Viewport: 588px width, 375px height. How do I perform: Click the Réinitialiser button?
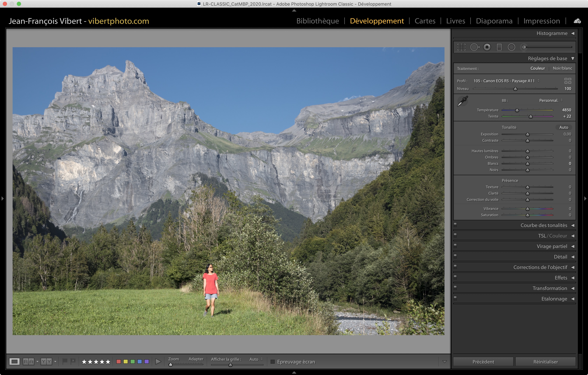tap(545, 362)
